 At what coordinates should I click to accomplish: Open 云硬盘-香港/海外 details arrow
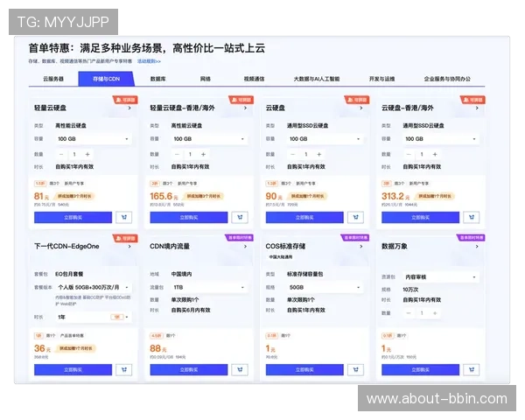click(x=477, y=108)
